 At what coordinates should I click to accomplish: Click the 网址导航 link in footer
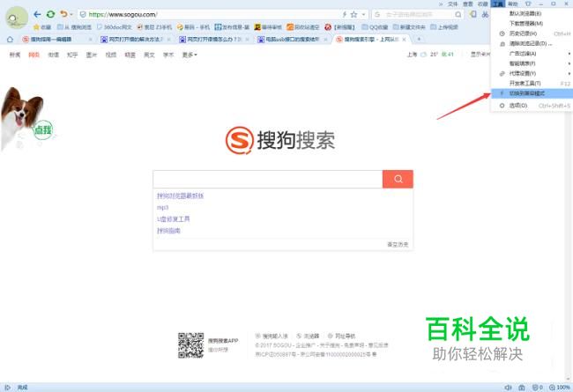point(341,337)
